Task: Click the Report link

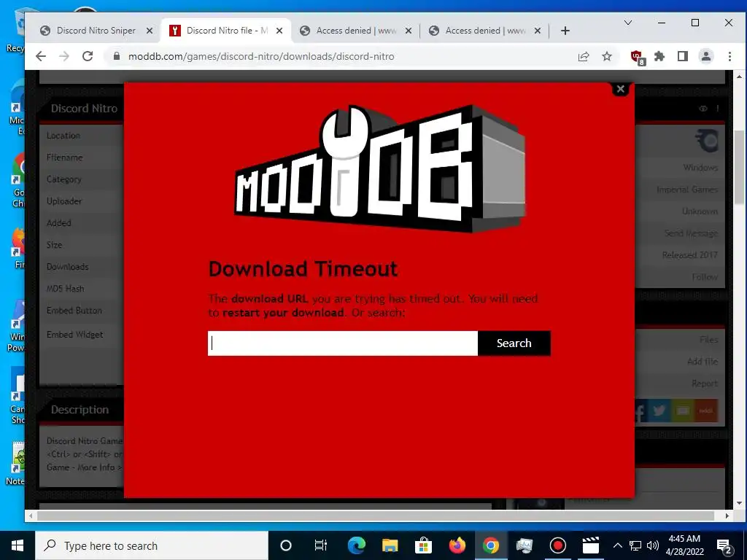Action: [705, 384]
